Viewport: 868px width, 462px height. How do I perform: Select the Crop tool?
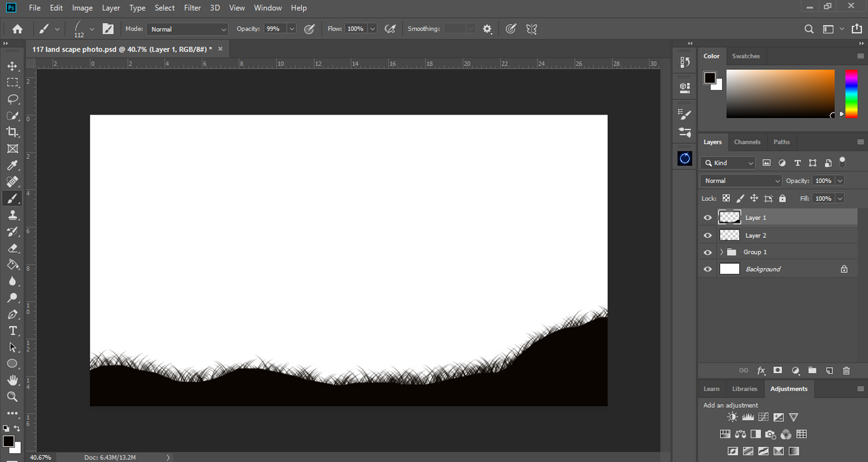(12, 132)
